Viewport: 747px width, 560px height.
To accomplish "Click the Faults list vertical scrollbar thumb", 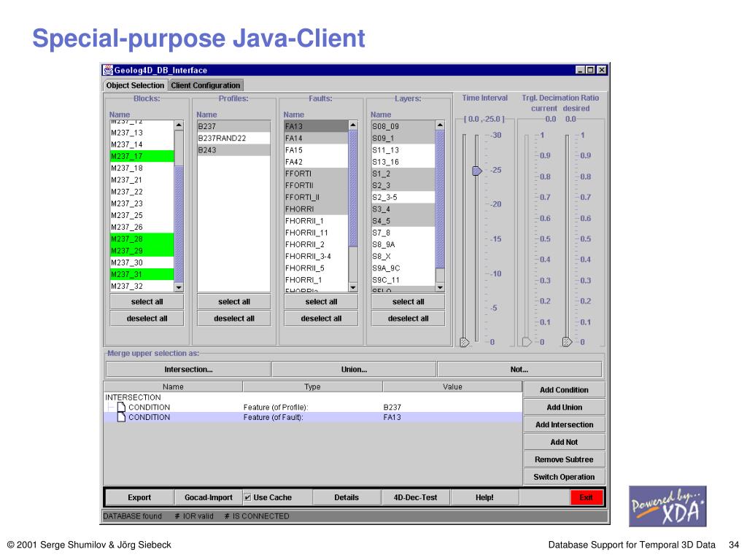I will pyautogui.click(x=353, y=189).
